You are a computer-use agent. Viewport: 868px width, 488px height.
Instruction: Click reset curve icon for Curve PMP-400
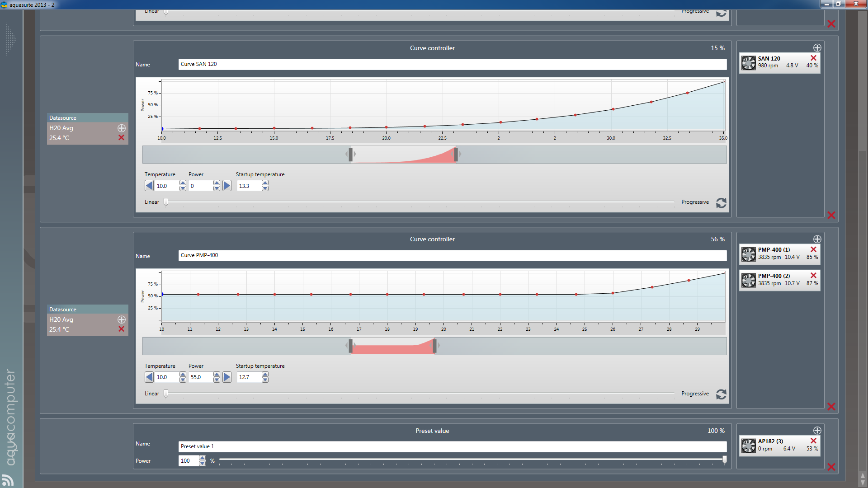[x=721, y=394]
